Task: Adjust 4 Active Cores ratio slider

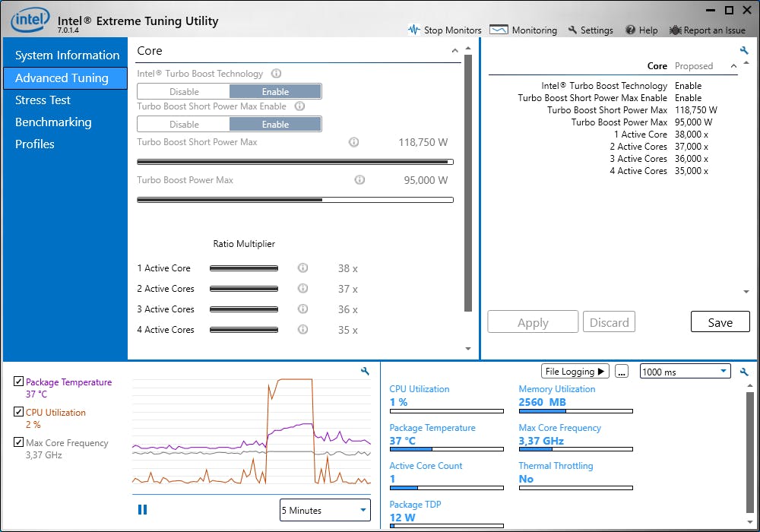Action: [x=244, y=330]
